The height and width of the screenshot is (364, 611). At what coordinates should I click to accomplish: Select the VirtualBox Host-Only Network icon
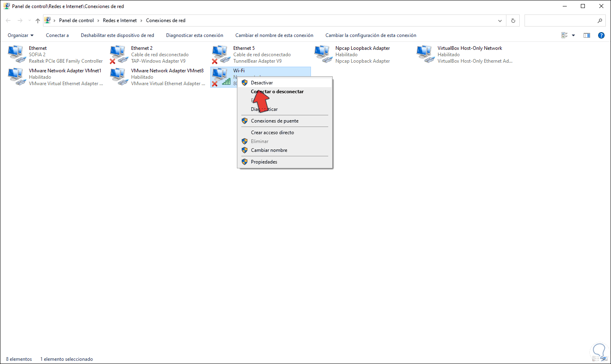coord(426,54)
